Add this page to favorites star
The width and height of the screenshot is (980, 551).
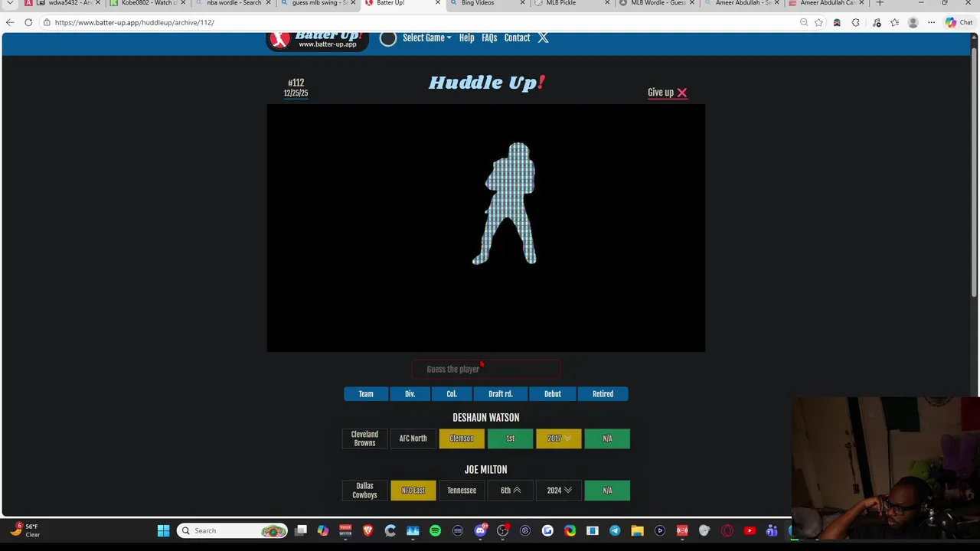coord(818,22)
